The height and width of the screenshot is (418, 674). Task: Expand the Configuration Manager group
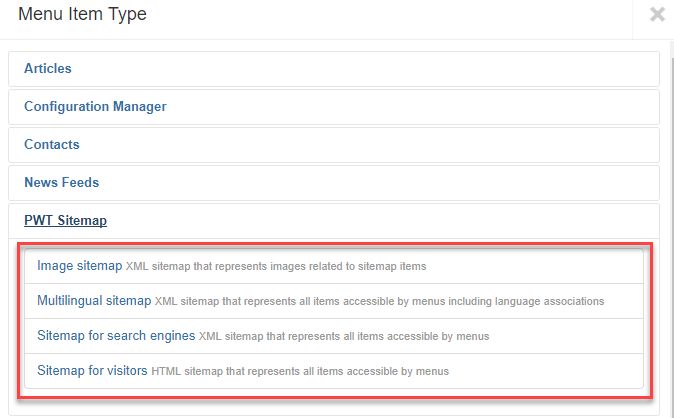(x=95, y=107)
